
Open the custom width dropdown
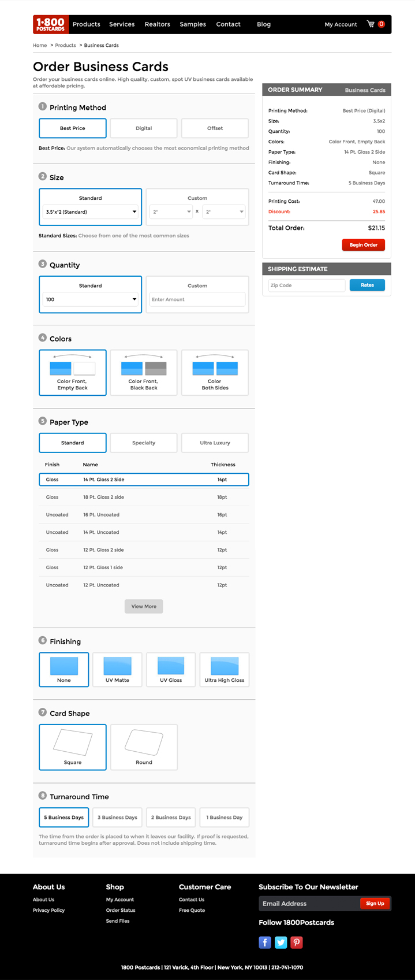pyautogui.click(x=171, y=212)
